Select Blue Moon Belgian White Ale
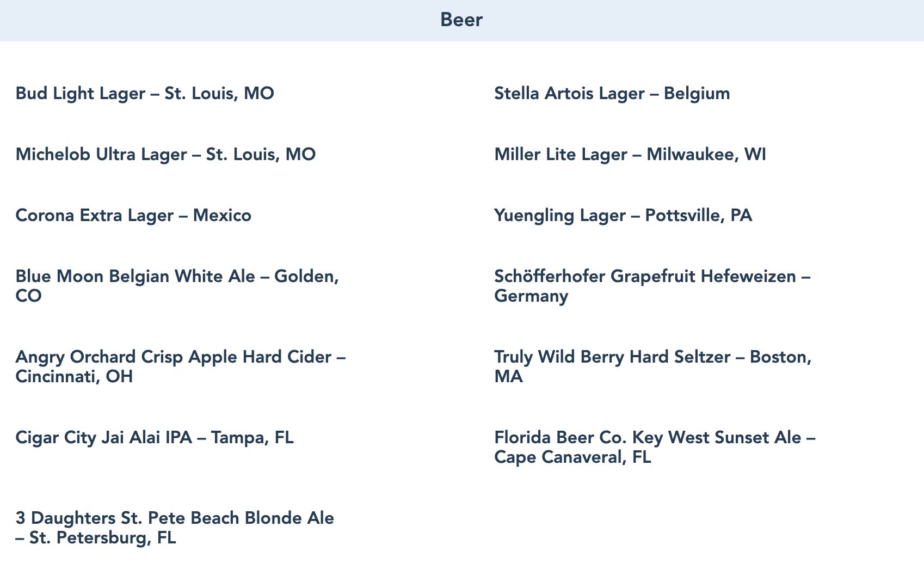The width and height of the screenshot is (924, 563). (x=177, y=277)
